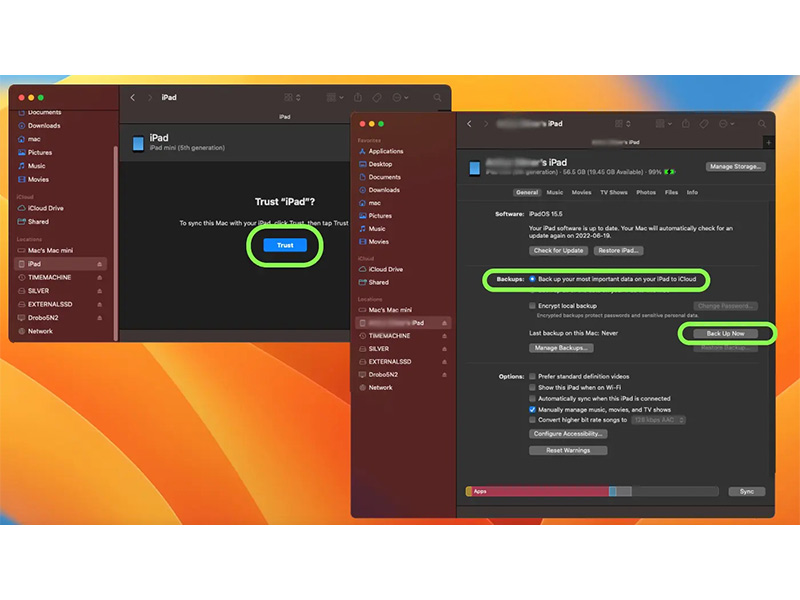Open Desktop in front Finder sidebar
This screenshot has width=800, height=600.
pos(380,164)
